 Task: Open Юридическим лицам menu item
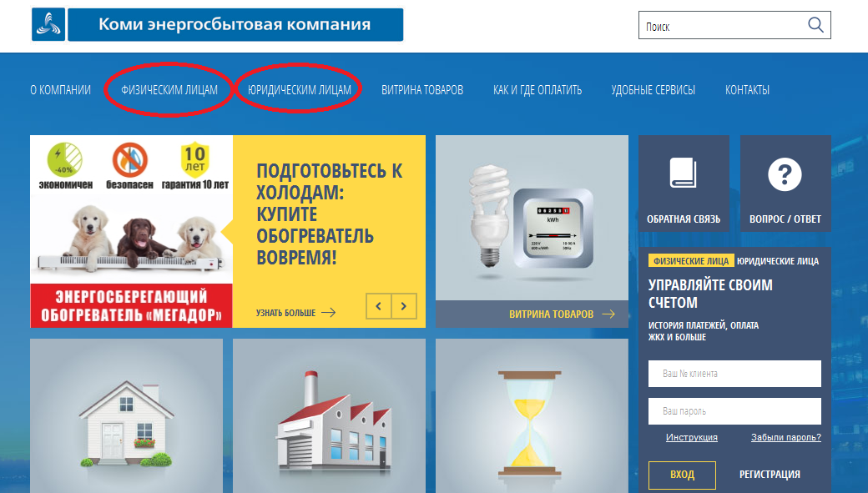tap(299, 90)
